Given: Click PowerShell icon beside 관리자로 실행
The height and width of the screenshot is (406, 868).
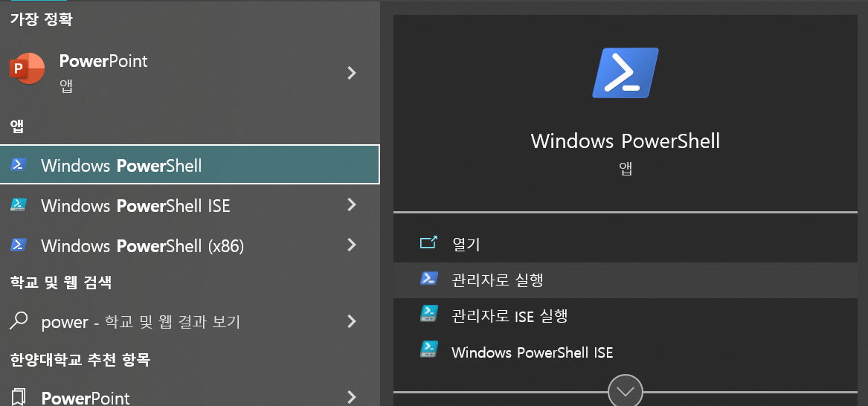Looking at the screenshot, I should tap(429, 278).
